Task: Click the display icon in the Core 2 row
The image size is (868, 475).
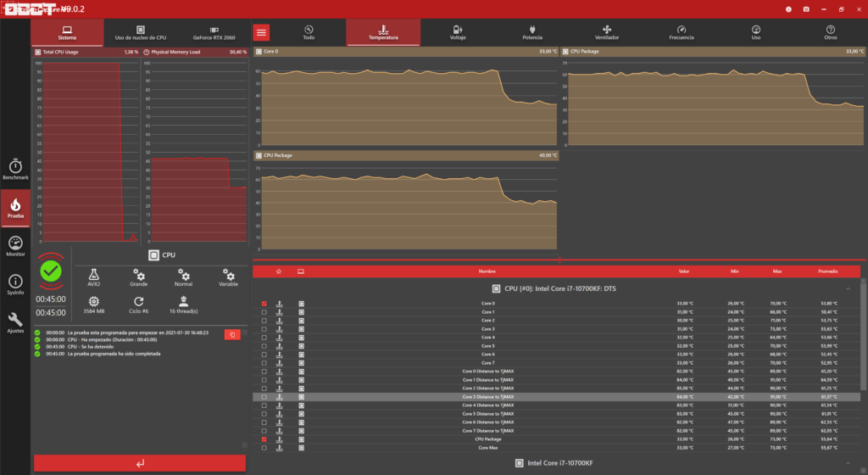Action: [x=301, y=321]
